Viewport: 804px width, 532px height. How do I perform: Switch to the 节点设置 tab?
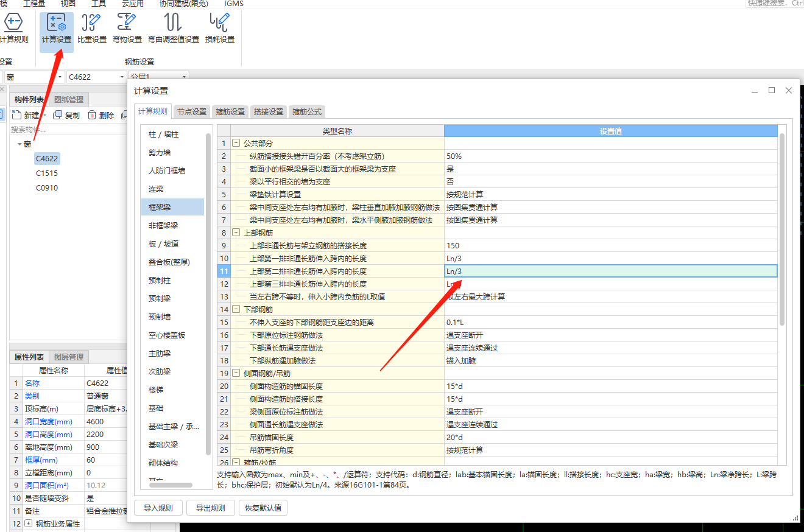[x=192, y=111]
